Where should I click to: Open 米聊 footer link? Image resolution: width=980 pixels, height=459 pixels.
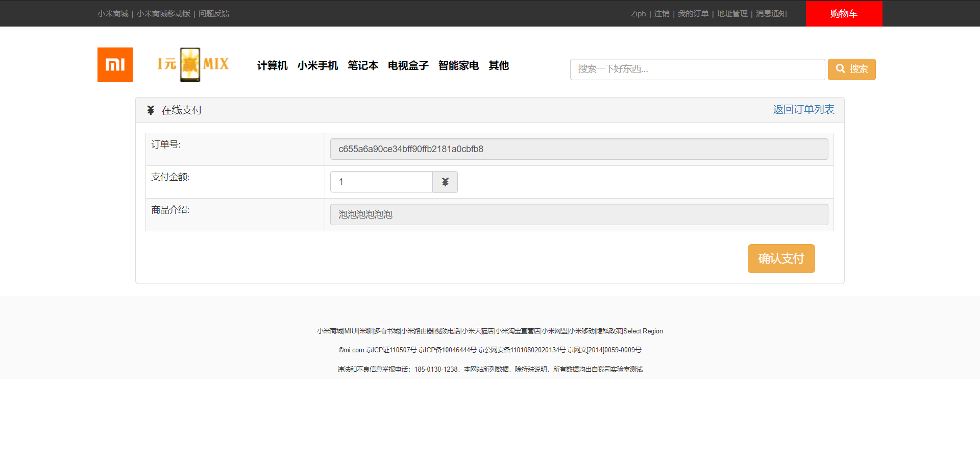tap(366, 331)
